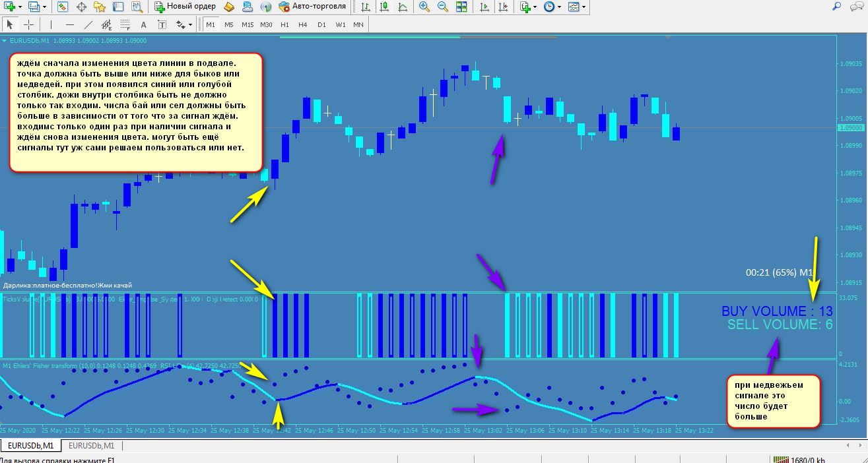Switch chart to line chart view

[402, 7]
